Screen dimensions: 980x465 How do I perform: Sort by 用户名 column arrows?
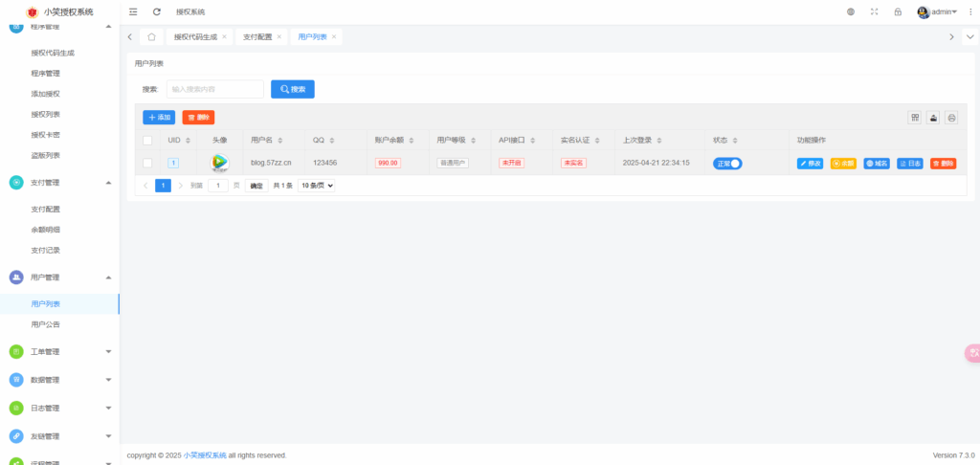[280, 141]
